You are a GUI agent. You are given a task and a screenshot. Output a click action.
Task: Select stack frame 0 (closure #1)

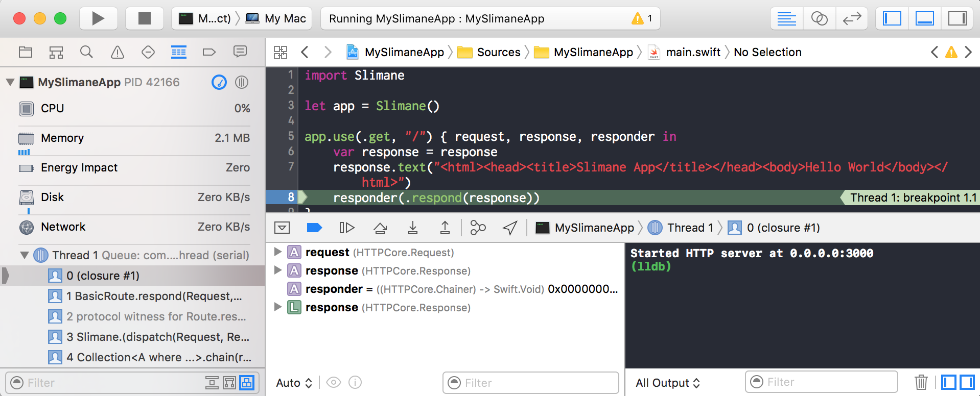coord(132,276)
